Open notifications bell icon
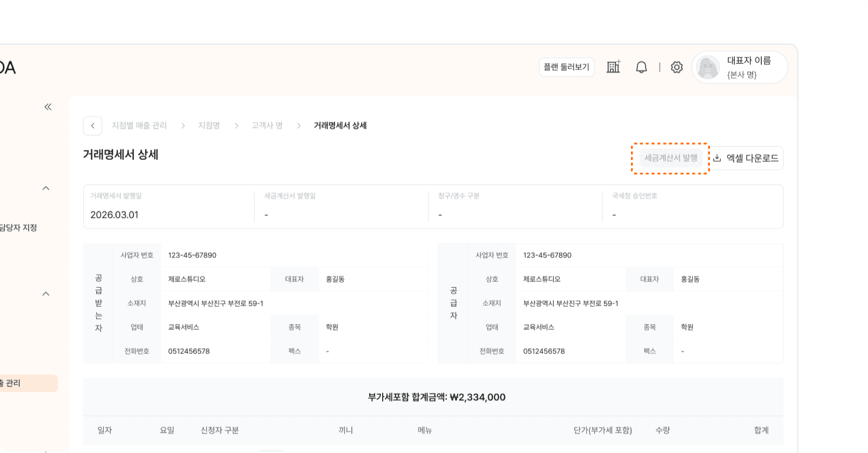The image size is (868, 453). pyautogui.click(x=642, y=67)
